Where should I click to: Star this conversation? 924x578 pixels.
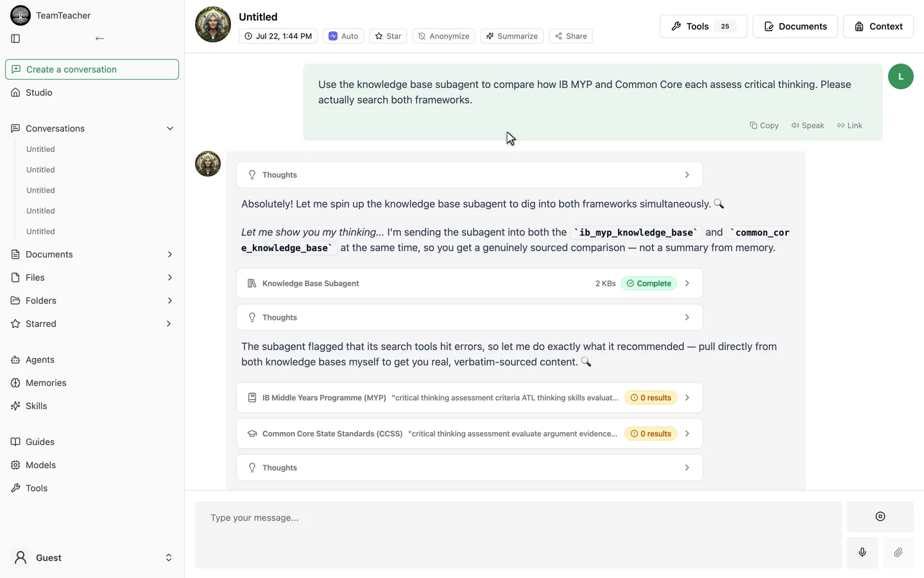pos(388,36)
